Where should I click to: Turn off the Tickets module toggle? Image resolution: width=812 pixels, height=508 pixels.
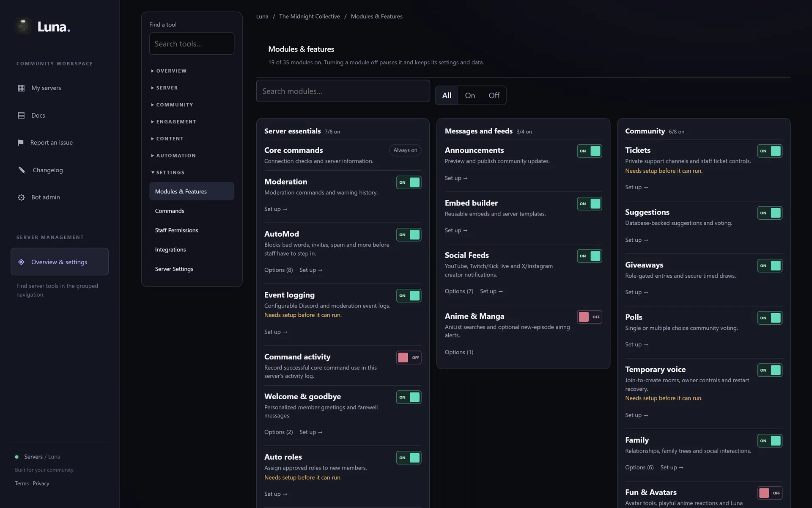pyautogui.click(x=770, y=151)
